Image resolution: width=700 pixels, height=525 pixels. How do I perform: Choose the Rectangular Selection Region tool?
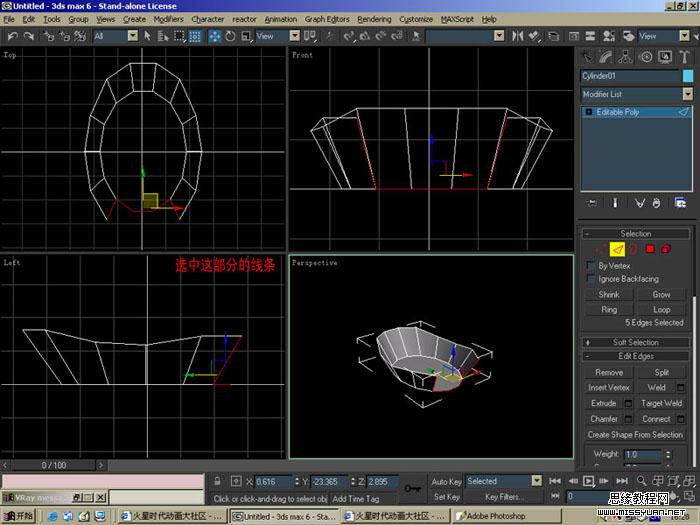coord(179,36)
